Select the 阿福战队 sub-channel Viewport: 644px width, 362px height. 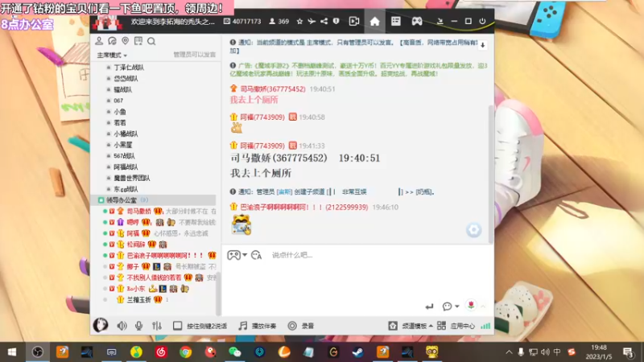tap(126, 167)
